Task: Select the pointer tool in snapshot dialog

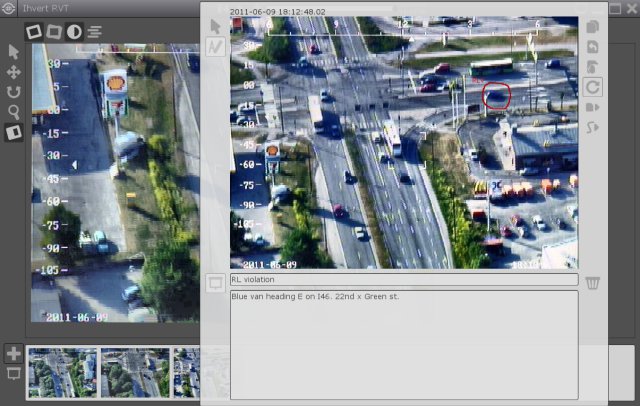Action: coord(215,26)
